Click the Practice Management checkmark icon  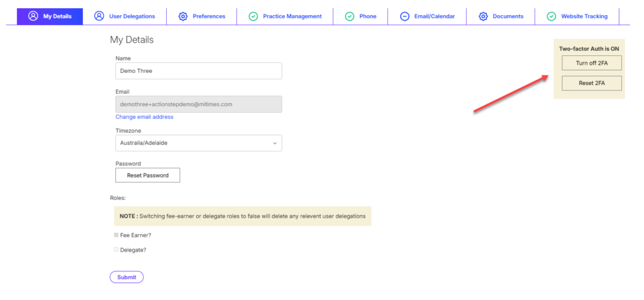(x=253, y=16)
